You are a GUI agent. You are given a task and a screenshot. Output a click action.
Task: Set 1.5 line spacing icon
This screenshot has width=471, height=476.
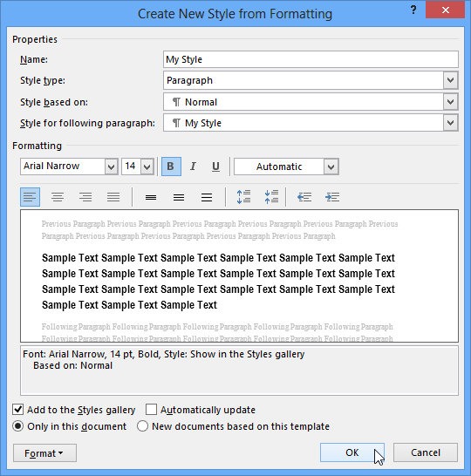click(179, 198)
